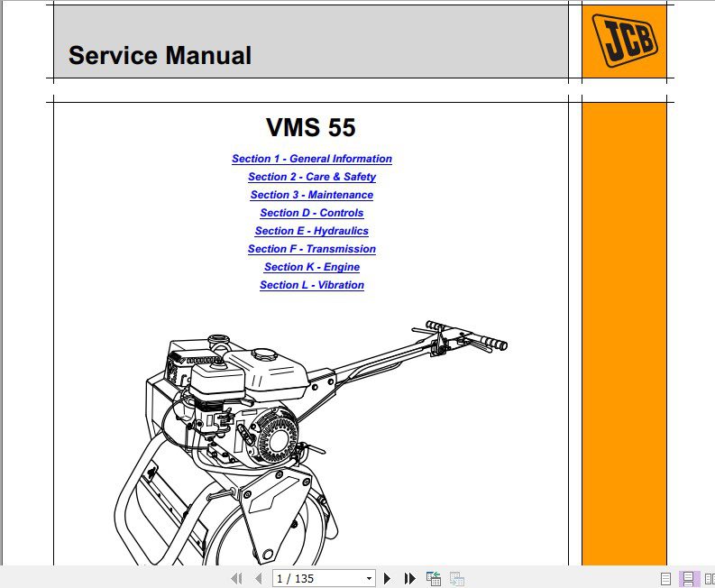Open Section 1 - General Information link
The image size is (715, 588).
coord(312,159)
